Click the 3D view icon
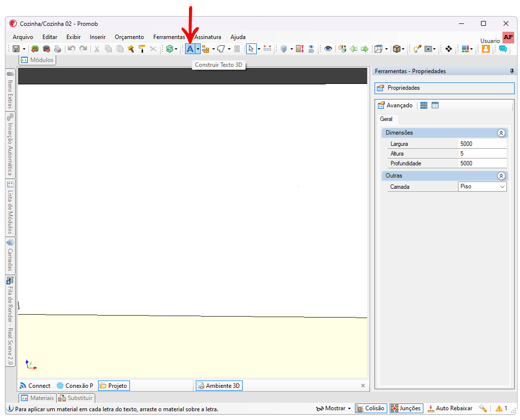 311,49
